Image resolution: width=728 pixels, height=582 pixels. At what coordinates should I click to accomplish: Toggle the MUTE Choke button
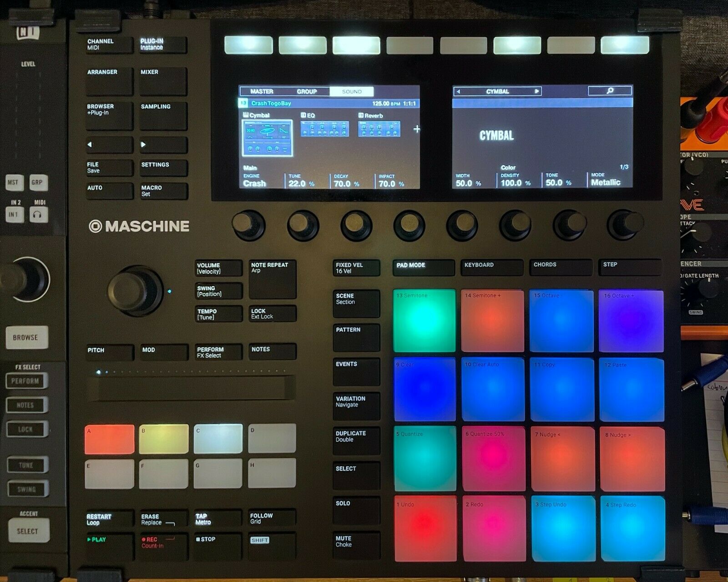pyautogui.click(x=356, y=545)
